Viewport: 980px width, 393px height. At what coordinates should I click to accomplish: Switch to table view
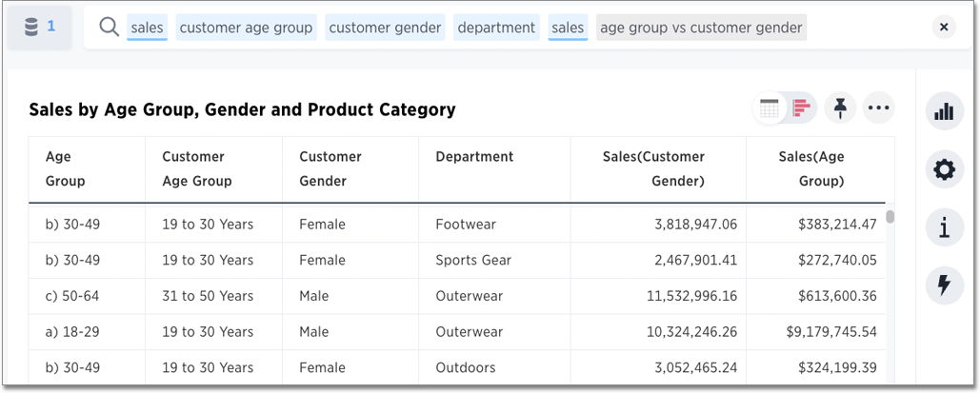[770, 108]
